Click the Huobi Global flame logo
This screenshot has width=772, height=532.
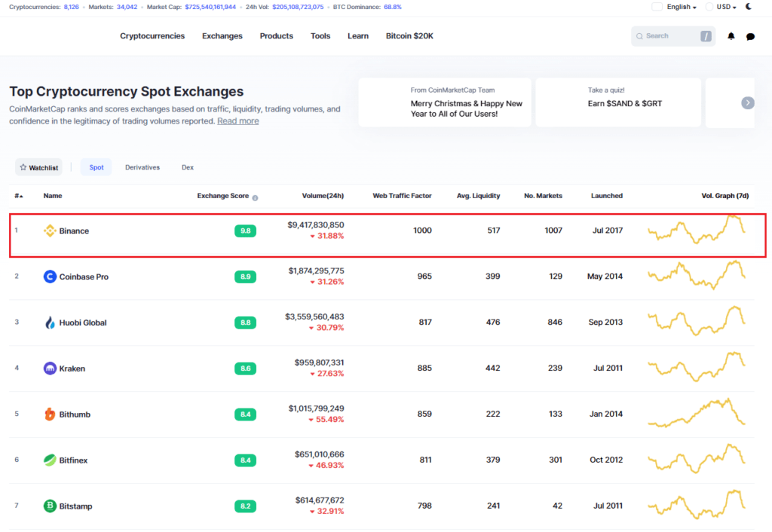50,323
